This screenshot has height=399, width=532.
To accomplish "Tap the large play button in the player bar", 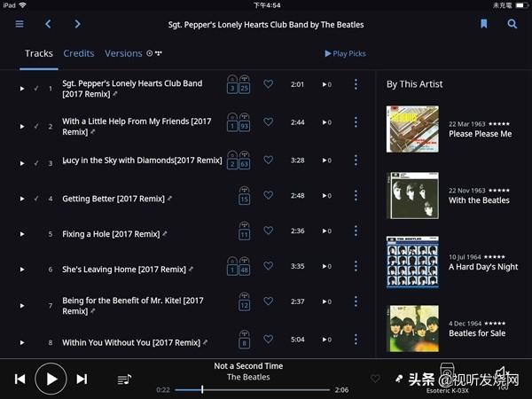I will [x=51, y=379].
